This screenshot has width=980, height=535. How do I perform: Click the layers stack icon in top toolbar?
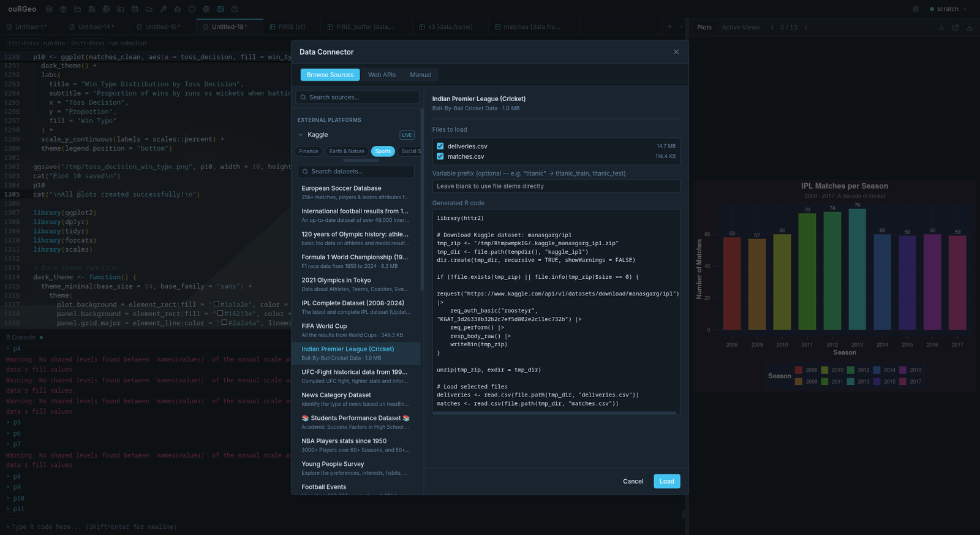(x=48, y=9)
